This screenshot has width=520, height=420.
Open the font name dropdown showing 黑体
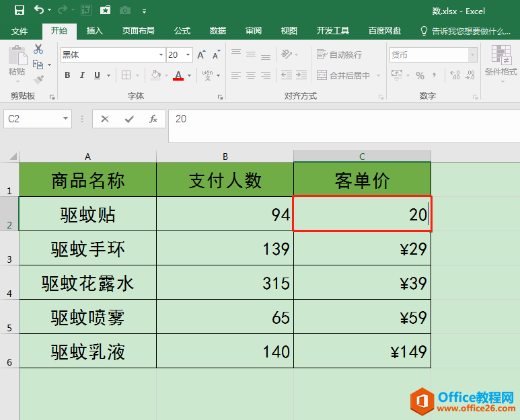tap(161, 55)
